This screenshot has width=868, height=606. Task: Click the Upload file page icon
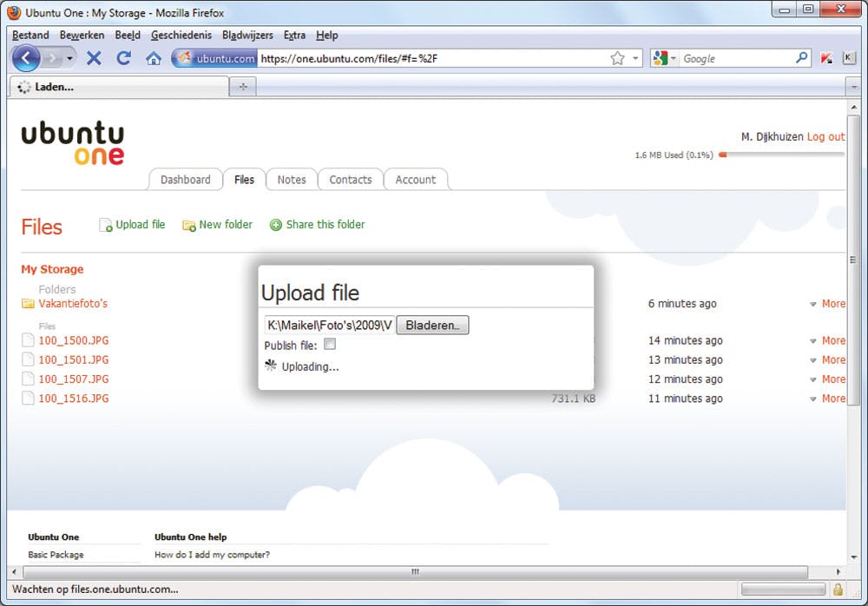pos(105,225)
